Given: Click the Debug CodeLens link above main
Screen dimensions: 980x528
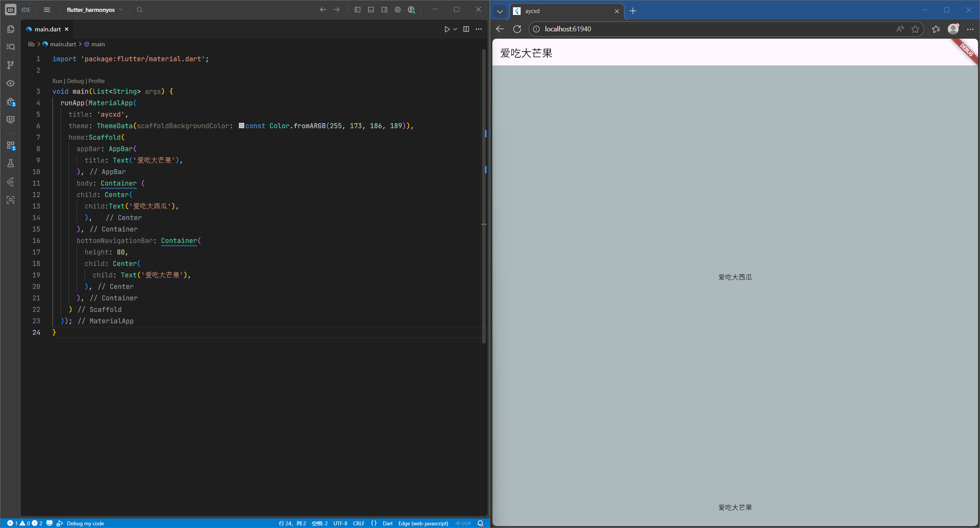Looking at the screenshot, I should (75, 81).
